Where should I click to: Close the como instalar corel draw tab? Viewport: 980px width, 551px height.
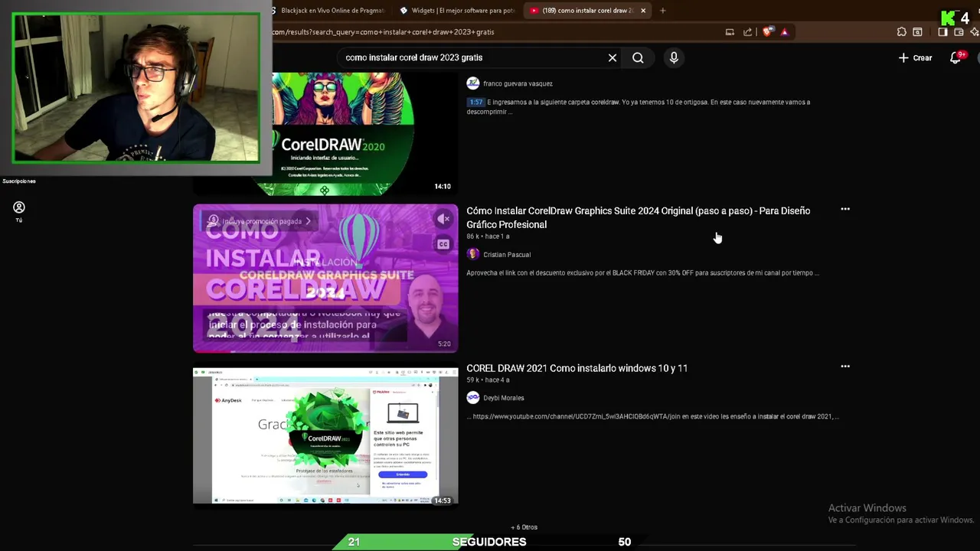[x=643, y=11]
